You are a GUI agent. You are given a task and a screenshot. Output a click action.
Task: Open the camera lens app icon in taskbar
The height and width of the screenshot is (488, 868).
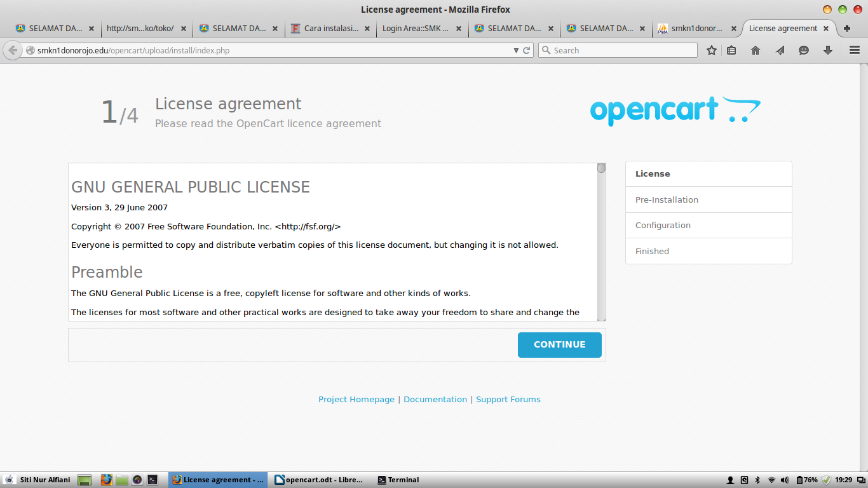(x=137, y=480)
